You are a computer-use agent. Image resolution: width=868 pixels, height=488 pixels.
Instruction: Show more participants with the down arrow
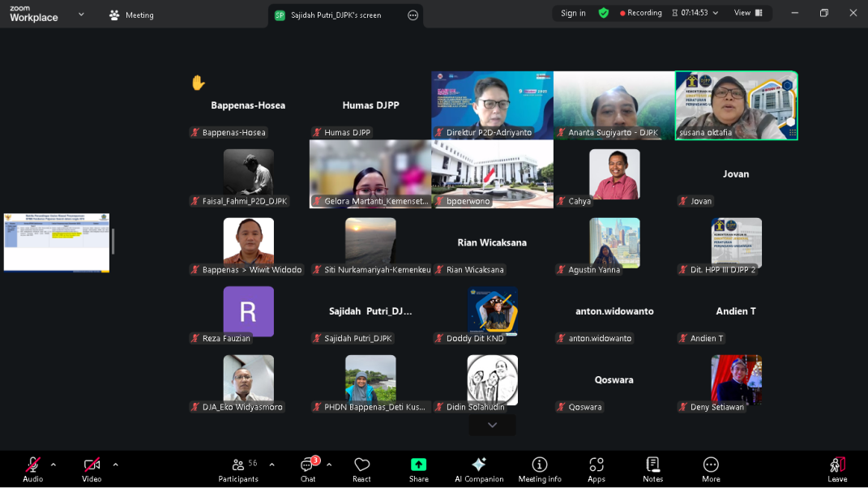click(x=492, y=425)
